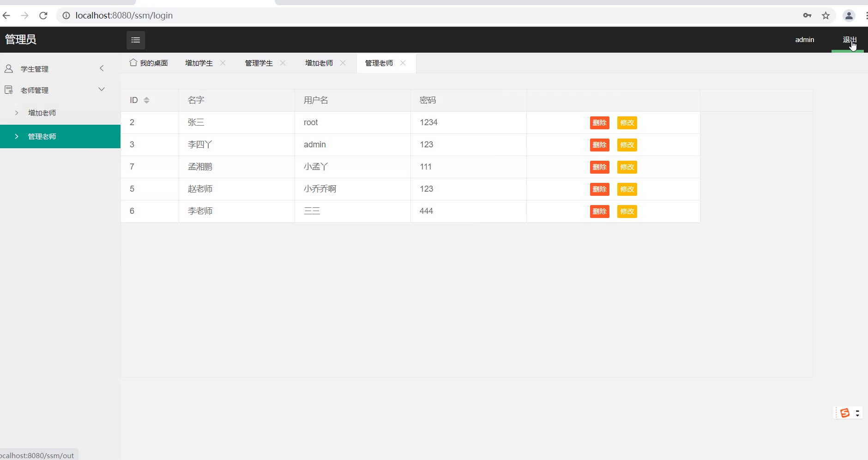Edit teacher 赵老师 with the 修改 button
The height and width of the screenshot is (460, 868).
click(627, 189)
